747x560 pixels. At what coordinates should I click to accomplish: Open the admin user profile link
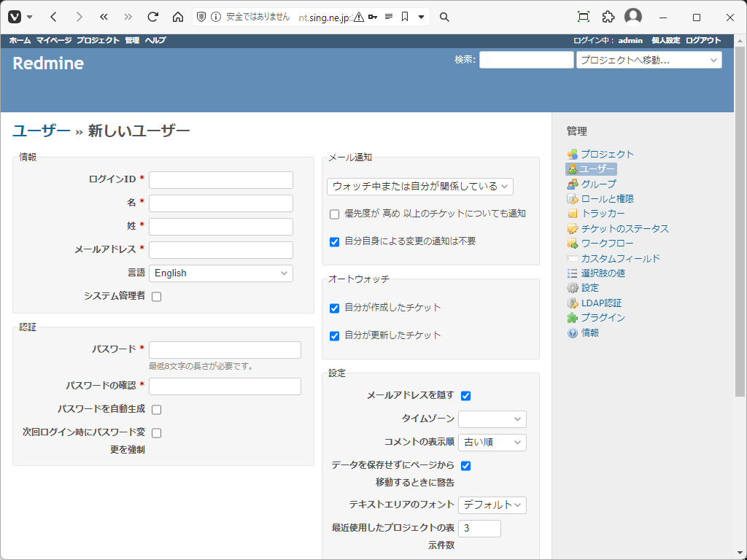point(630,41)
